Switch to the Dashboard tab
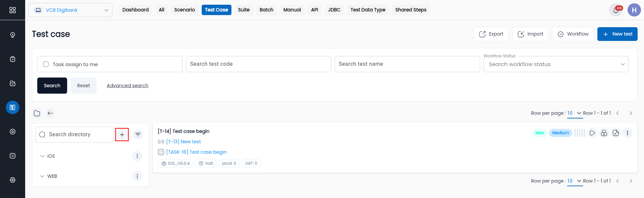 tap(136, 10)
